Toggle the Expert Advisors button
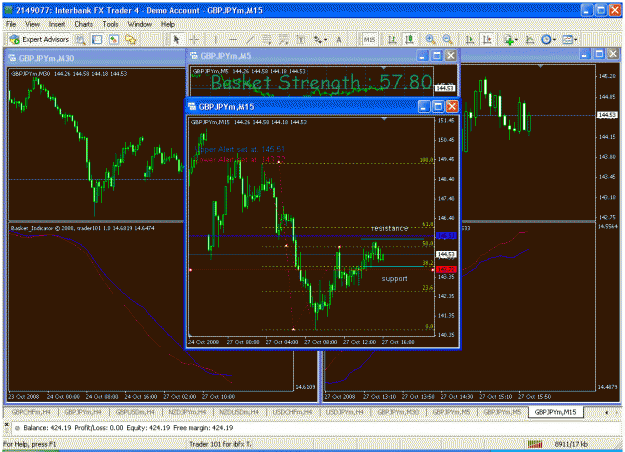 pos(39,39)
